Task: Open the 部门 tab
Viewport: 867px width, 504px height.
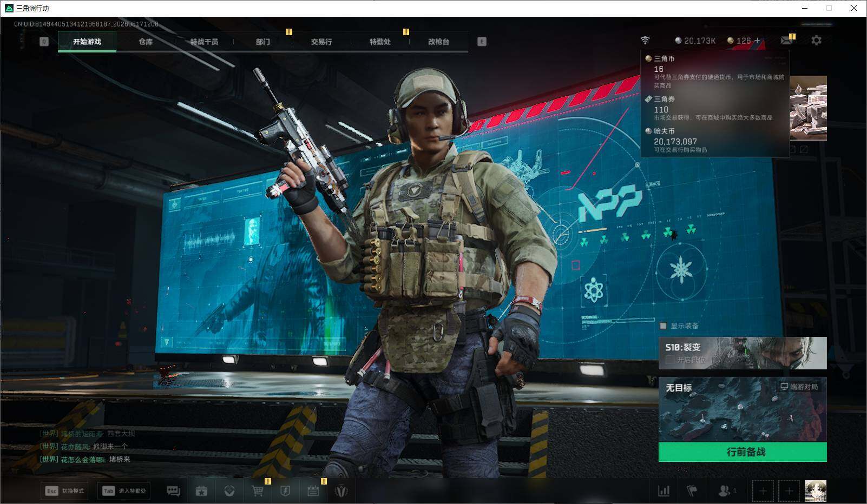Action: pyautogui.click(x=263, y=42)
